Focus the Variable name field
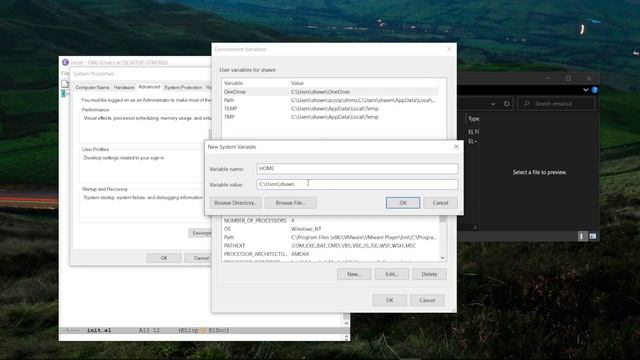 [357, 168]
